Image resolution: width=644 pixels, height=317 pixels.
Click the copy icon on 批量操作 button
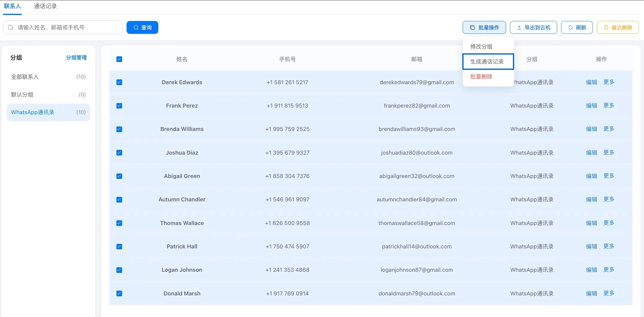(472, 28)
